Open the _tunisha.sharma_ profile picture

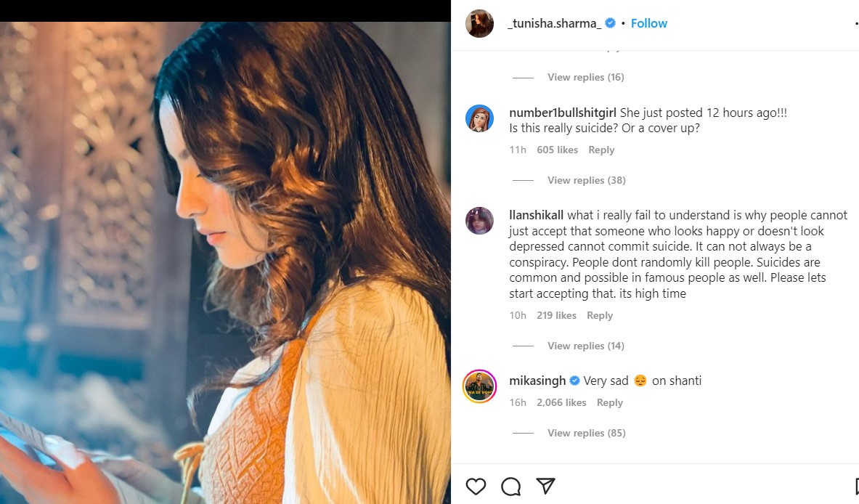[x=479, y=23]
